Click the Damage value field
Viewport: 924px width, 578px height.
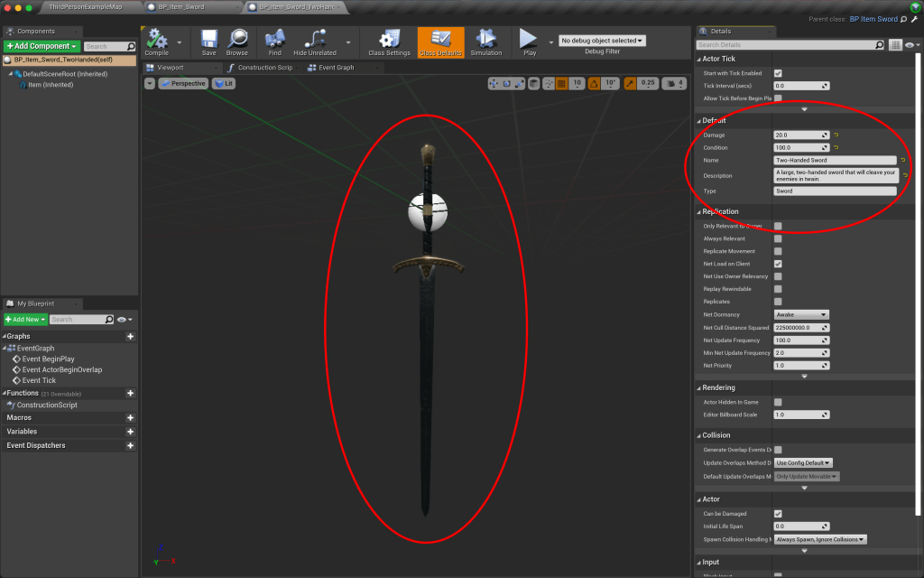tap(799, 135)
